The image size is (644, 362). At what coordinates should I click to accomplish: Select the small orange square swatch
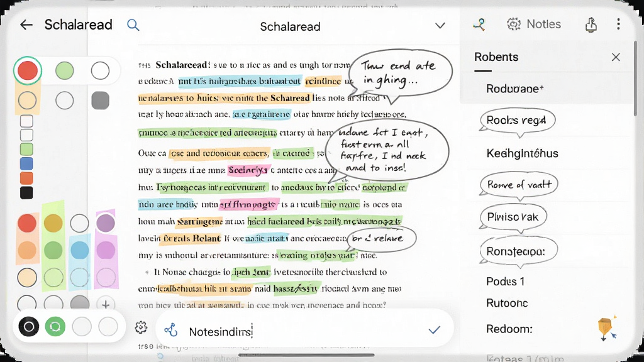(x=26, y=178)
